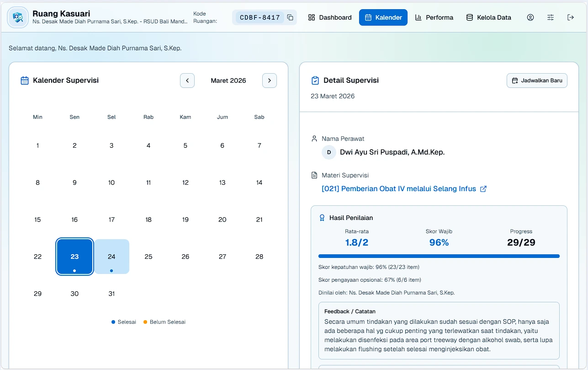Open the external link icon beside Pemberian Obat IV

point(483,189)
